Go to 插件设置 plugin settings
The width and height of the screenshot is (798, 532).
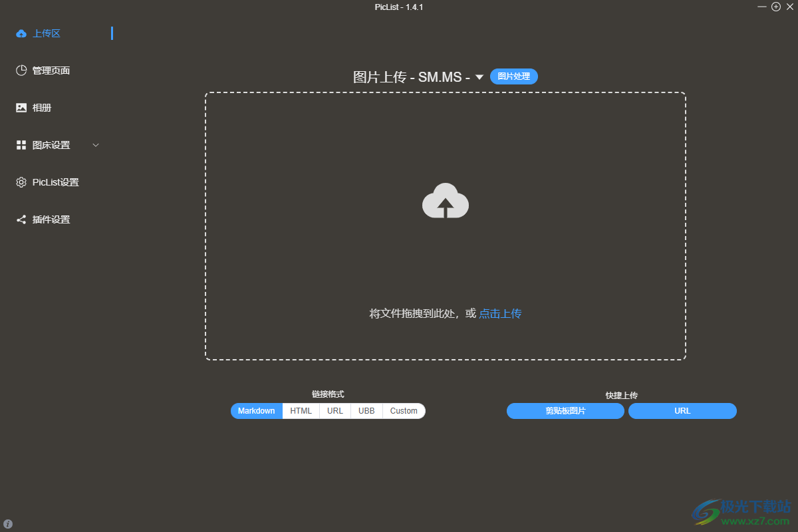(x=51, y=219)
